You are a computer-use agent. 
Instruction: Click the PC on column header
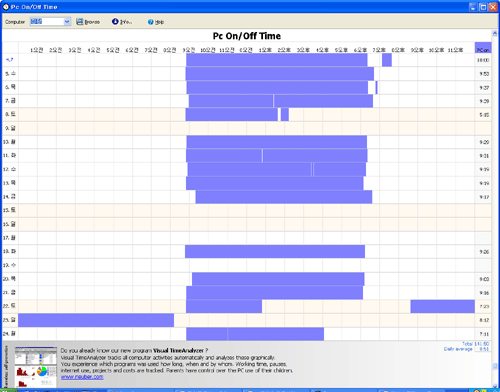[x=483, y=48]
